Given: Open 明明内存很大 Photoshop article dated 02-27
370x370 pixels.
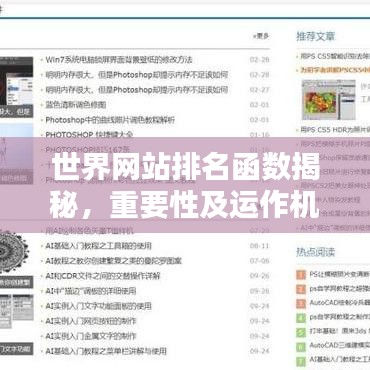Looking at the screenshot, I should 137,90.
